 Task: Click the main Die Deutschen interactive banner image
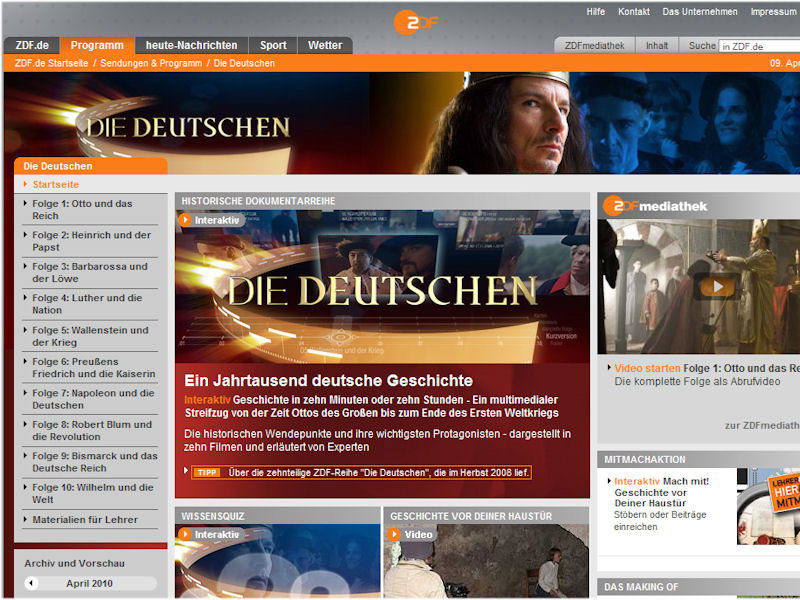(382, 287)
